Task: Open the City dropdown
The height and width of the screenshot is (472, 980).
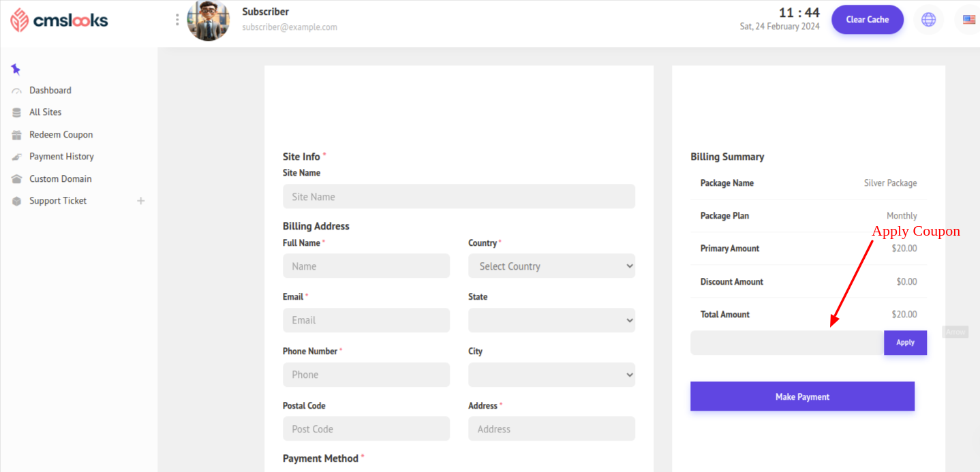Action: click(551, 375)
